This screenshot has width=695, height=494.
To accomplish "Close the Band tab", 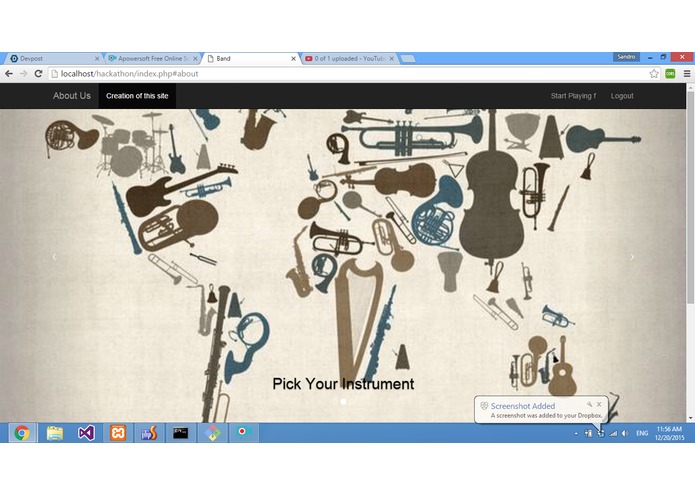I will [x=293, y=58].
